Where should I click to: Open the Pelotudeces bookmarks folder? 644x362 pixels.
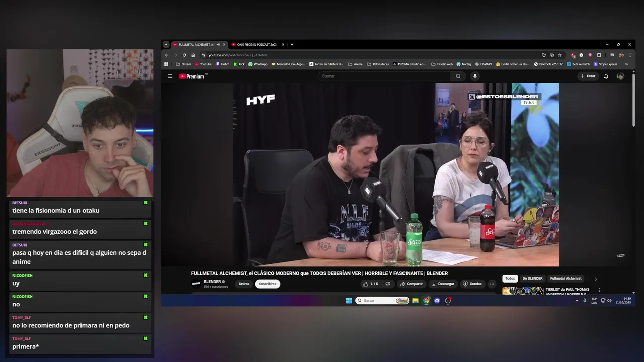click(x=378, y=64)
